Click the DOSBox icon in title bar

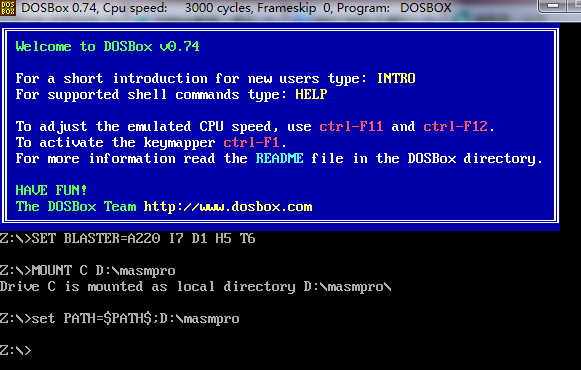pos(8,8)
